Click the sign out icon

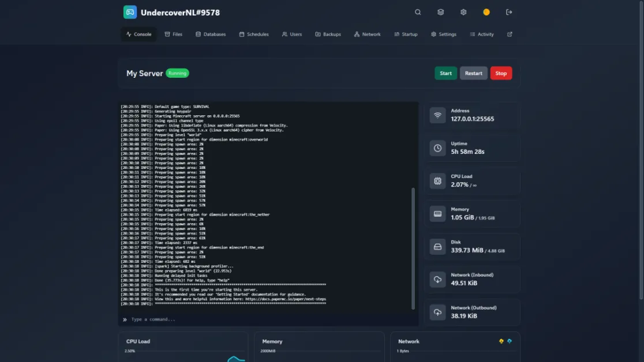click(509, 12)
